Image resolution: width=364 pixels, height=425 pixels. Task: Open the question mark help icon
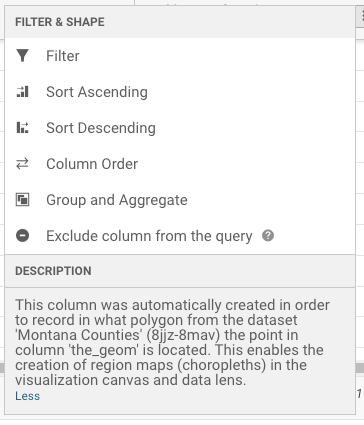268,236
